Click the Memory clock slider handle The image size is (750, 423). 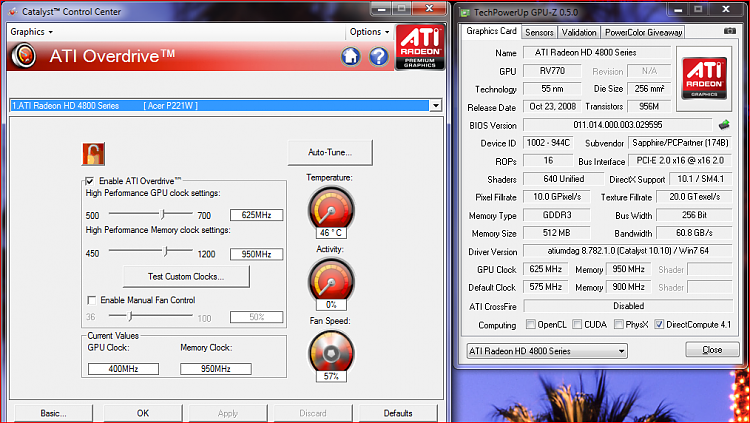click(x=165, y=251)
